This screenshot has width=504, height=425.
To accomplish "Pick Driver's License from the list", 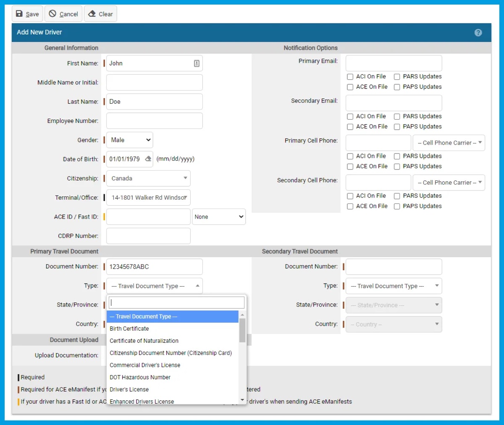I will coord(173,389).
